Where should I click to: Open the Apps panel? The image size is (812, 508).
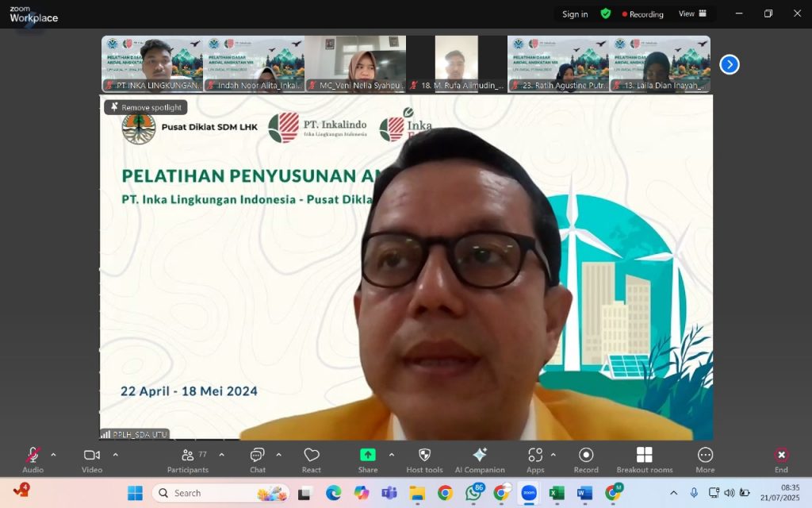click(535, 460)
